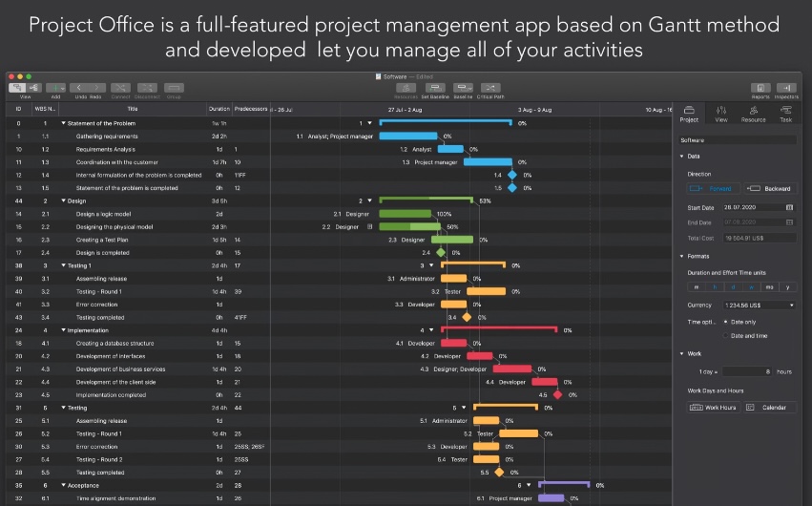This screenshot has width=812, height=506.
Task: Toggle years 'y' time unit
Action: (787, 287)
